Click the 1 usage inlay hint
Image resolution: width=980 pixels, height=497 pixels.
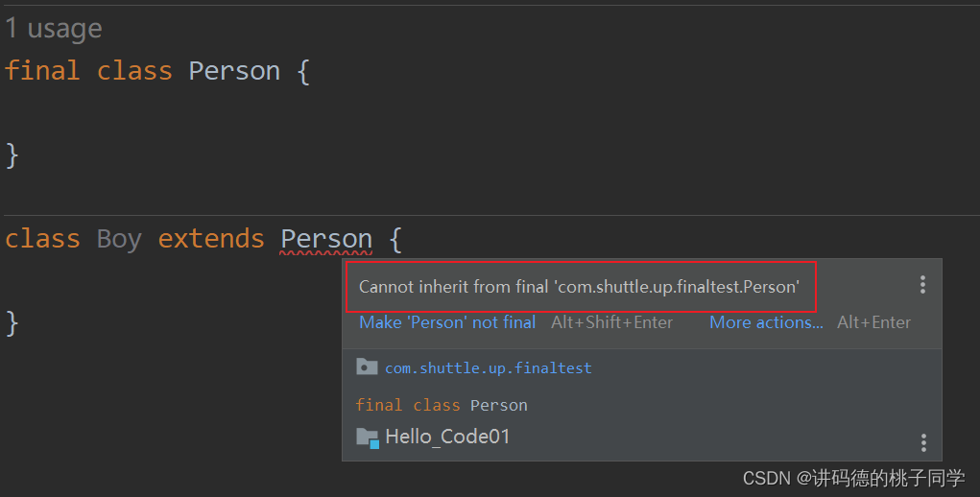[x=54, y=29]
